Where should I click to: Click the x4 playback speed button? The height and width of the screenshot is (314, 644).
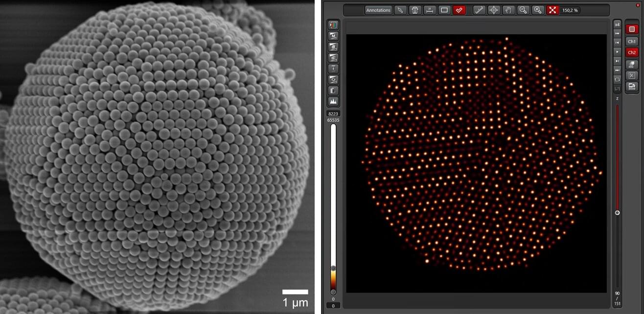click(x=618, y=24)
